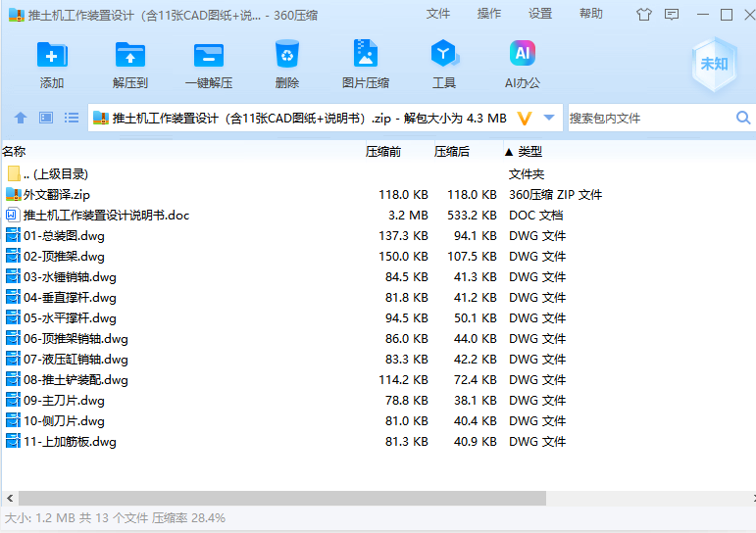Select the file 11-上加筋板.dwg
The height and width of the screenshot is (533, 756).
pos(70,442)
